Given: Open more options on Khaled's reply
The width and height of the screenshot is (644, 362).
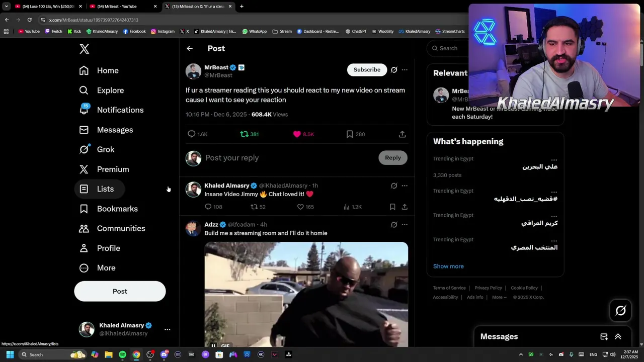Looking at the screenshot, I should point(405,186).
